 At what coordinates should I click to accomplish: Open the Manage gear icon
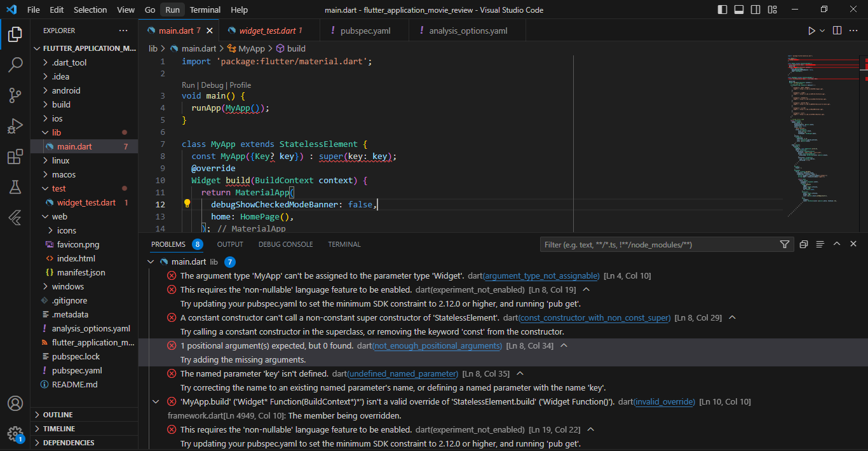pos(15,434)
